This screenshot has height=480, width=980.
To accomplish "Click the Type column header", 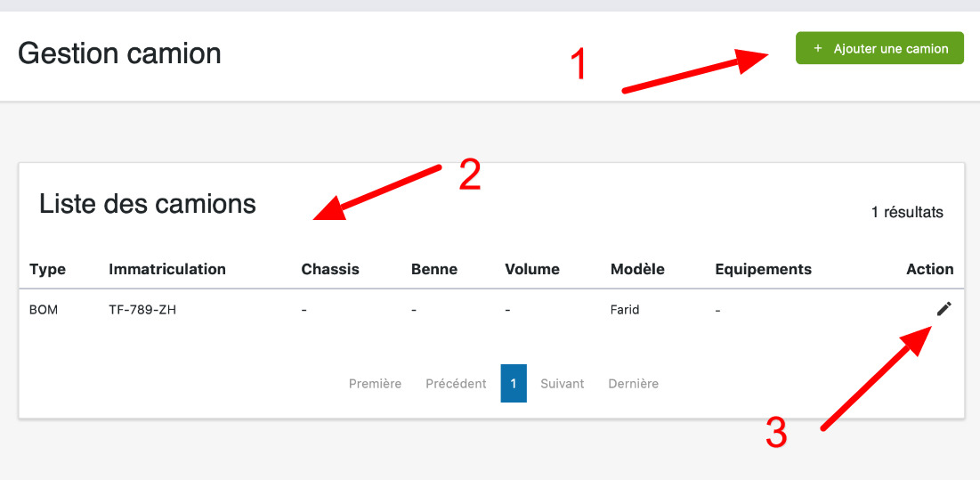I will pyautogui.click(x=47, y=269).
